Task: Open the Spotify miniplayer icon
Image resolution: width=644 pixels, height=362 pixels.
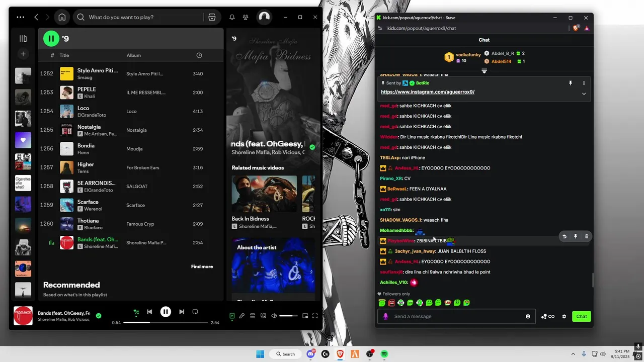Action: 305,316
